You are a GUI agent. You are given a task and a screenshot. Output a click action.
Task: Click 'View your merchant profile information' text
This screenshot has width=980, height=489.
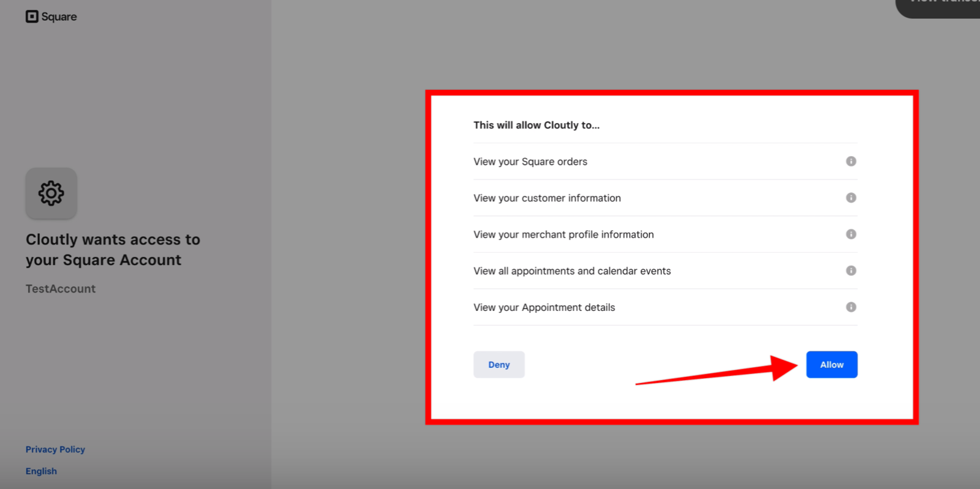(x=563, y=234)
